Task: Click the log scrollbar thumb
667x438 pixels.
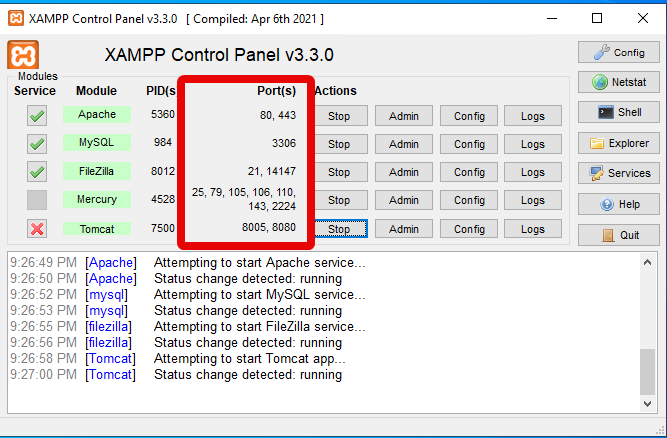Action: click(x=647, y=372)
